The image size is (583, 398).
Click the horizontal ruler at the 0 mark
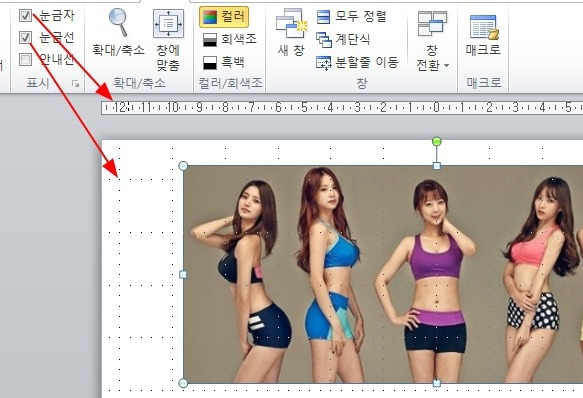(437, 108)
